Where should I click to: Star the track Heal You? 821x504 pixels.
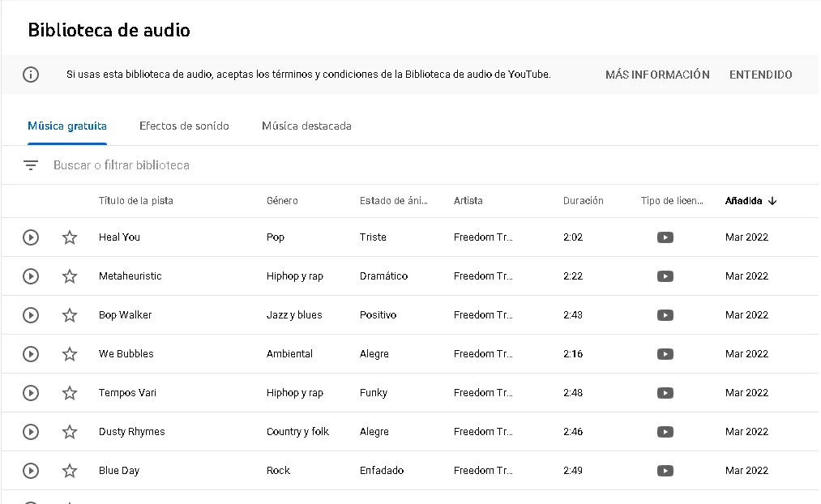point(69,237)
